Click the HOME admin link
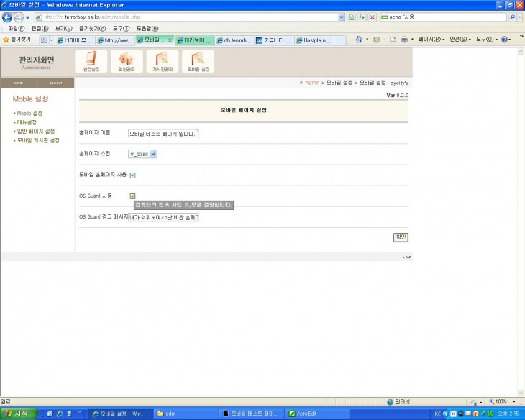The width and height of the screenshot is (525, 420). [x=19, y=83]
